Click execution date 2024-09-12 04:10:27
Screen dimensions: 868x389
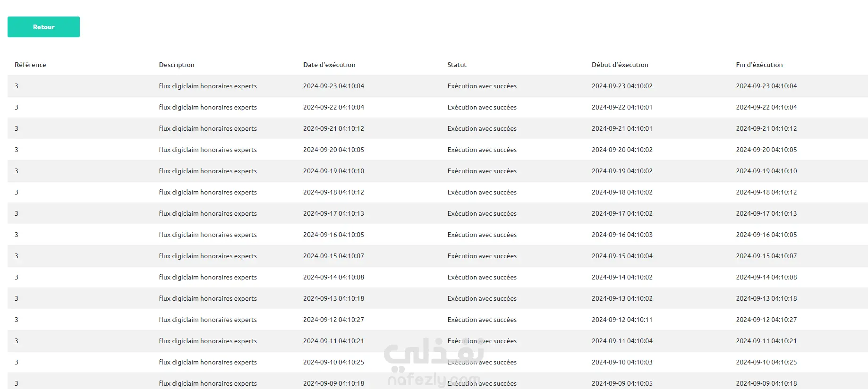click(x=333, y=320)
